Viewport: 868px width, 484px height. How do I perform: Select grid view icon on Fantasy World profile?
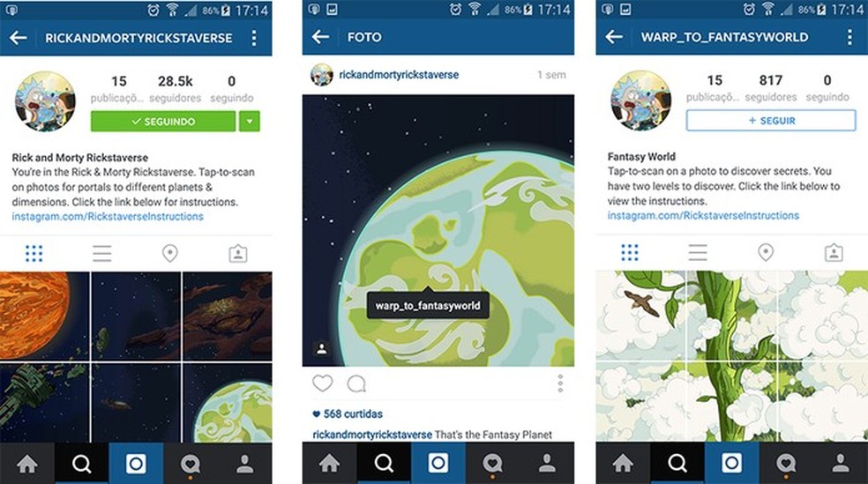pyautogui.click(x=630, y=252)
